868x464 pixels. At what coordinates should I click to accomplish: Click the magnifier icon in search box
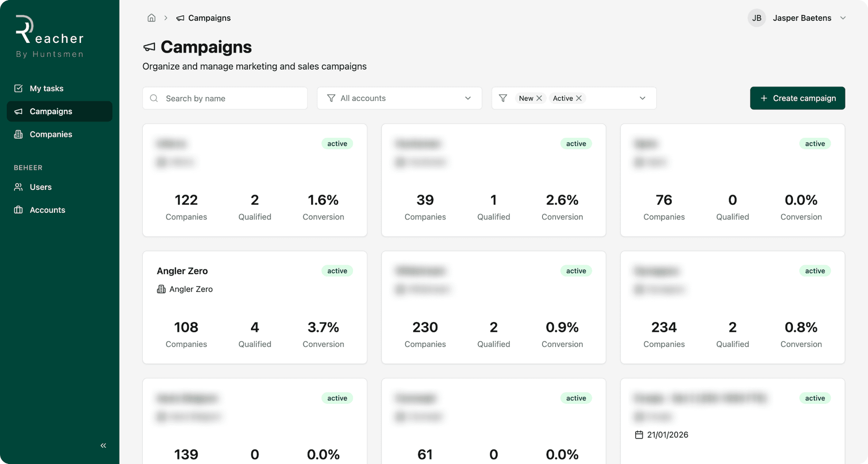[154, 98]
